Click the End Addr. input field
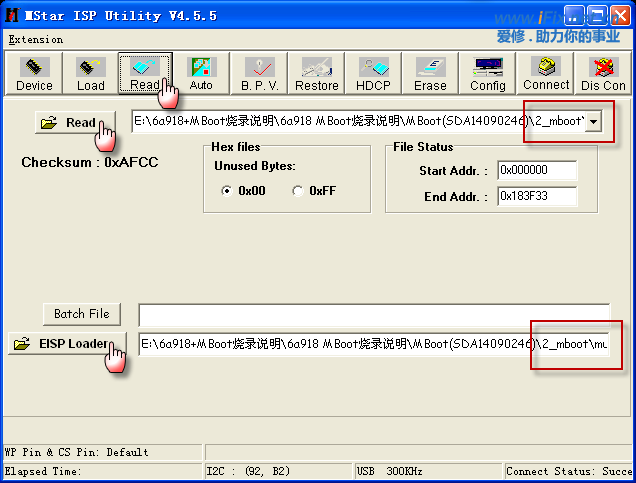The width and height of the screenshot is (636, 483). coord(536,196)
